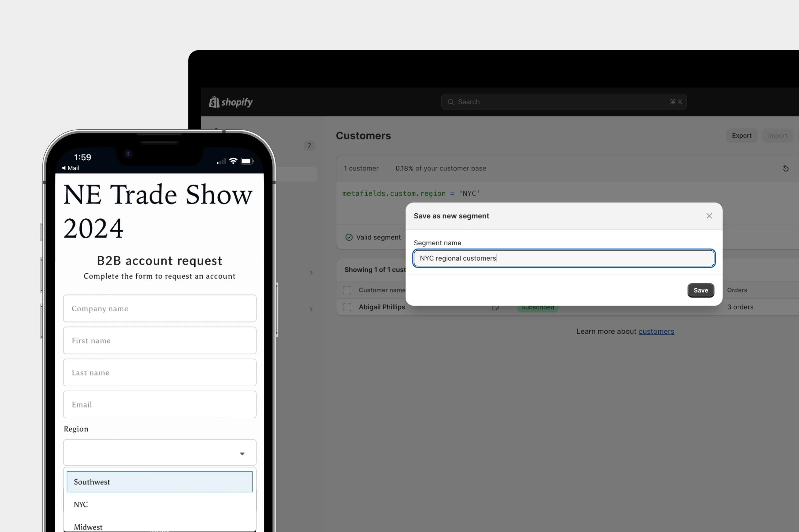
Task: Open the customers learn more link
Action: [x=656, y=331]
